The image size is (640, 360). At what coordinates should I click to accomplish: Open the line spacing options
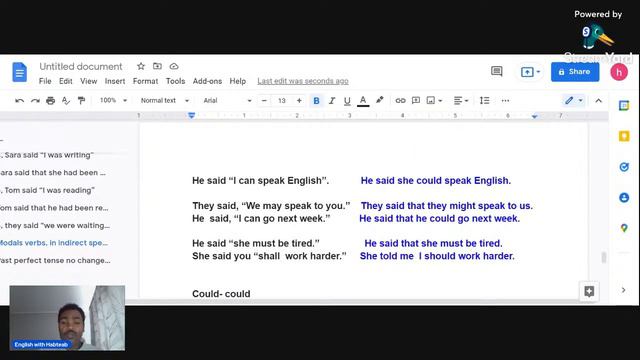pyautogui.click(x=484, y=100)
